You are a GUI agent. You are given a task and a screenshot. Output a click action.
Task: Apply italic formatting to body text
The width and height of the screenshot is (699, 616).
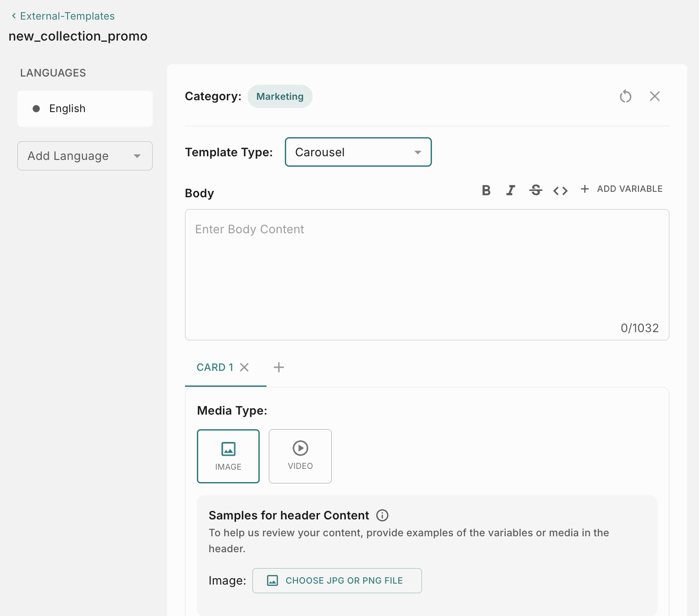[511, 190]
